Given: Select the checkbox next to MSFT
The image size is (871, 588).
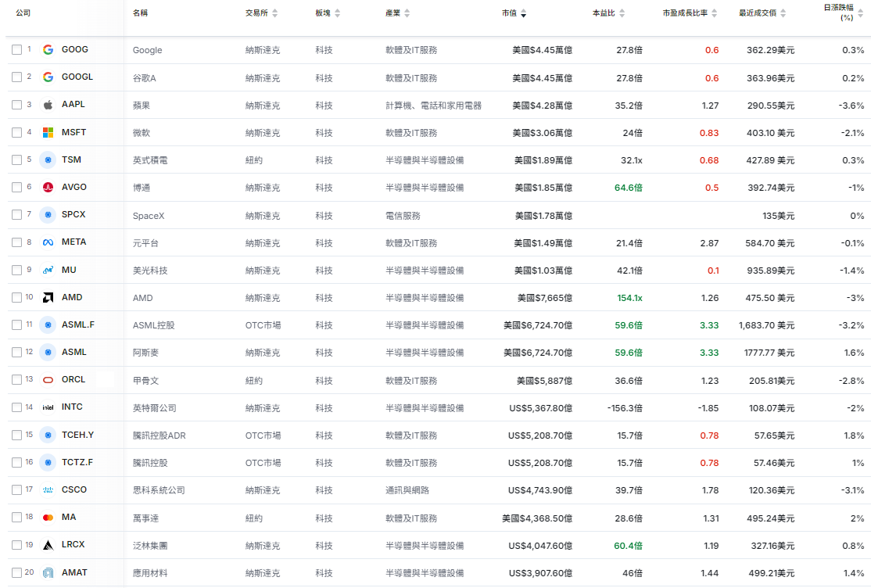Looking at the screenshot, I should pyautogui.click(x=16, y=132).
